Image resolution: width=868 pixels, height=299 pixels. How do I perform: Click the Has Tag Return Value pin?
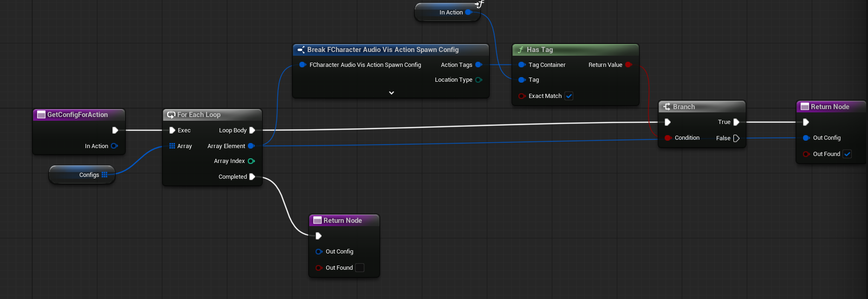[x=628, y=65]
